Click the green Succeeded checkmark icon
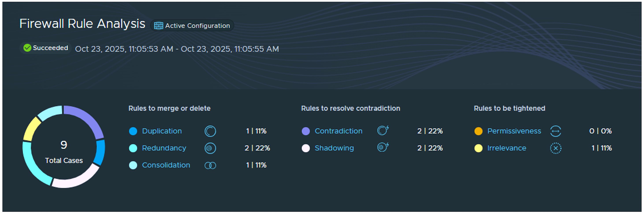The width and height of the screenshot is (644, 214). click(x=27, y=48)
